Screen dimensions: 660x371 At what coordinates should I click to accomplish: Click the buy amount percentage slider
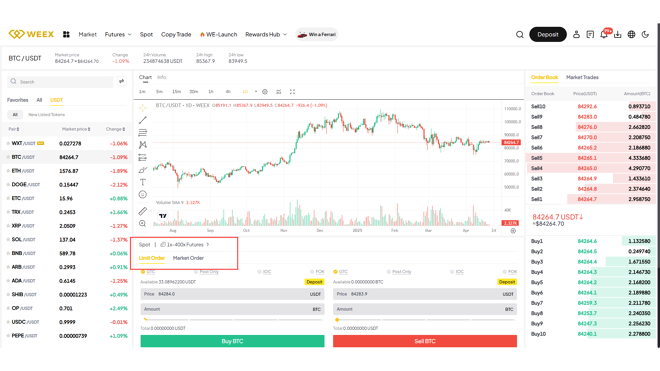tap(232, 320)
